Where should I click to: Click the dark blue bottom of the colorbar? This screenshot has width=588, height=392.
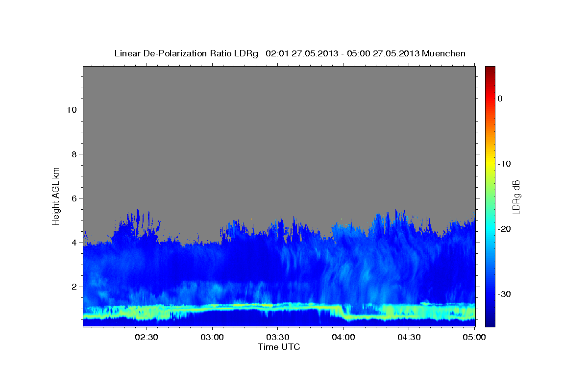coord(490,322)
